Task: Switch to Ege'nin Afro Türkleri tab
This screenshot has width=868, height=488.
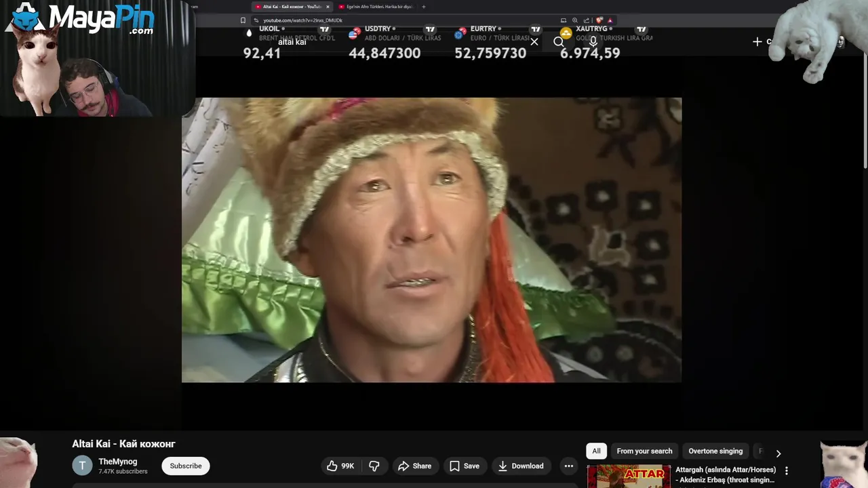Action: point(376,7)
